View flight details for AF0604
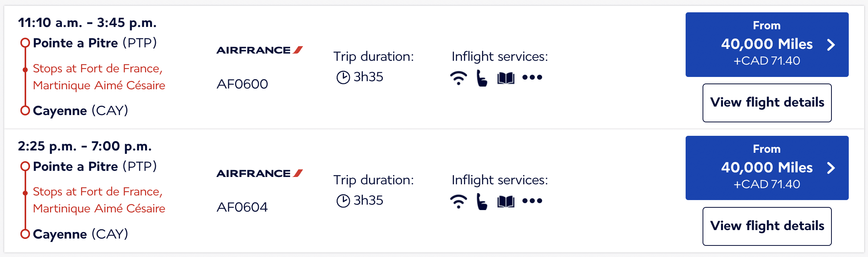This screenshot has height=257, width=868. pyautogui.click(x=767, y=226)
